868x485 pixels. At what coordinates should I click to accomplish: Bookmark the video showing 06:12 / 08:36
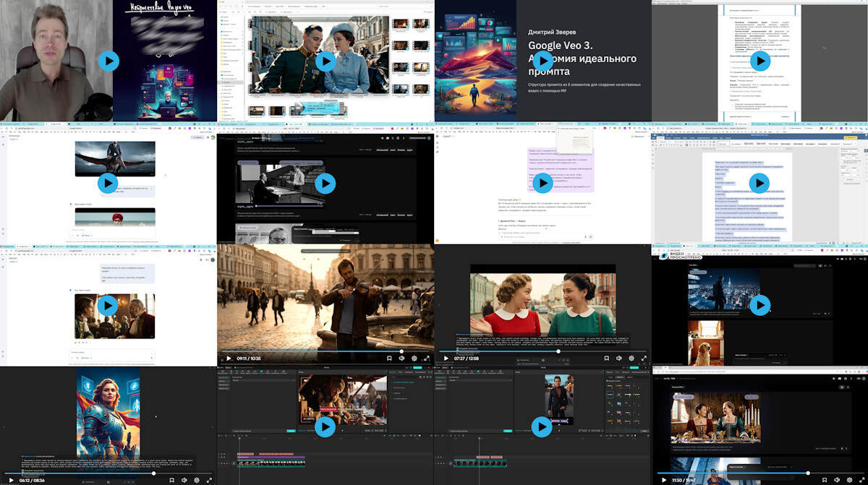click(x=171, y=480)
